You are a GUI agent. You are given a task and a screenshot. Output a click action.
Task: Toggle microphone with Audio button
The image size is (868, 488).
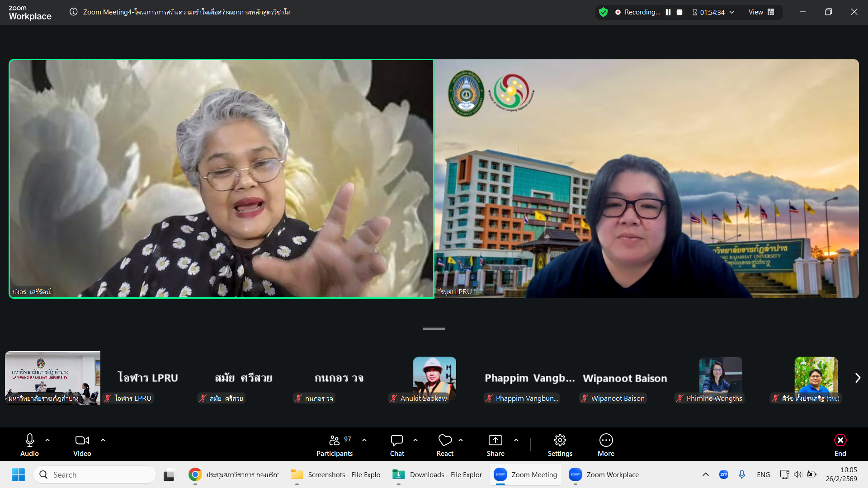[x=29, y=445]
